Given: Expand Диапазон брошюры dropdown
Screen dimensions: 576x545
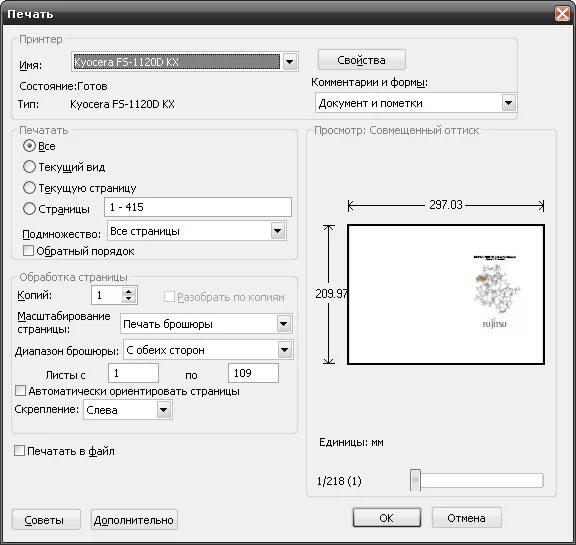Looking at the screenshot, I should [x=285, y=350].
